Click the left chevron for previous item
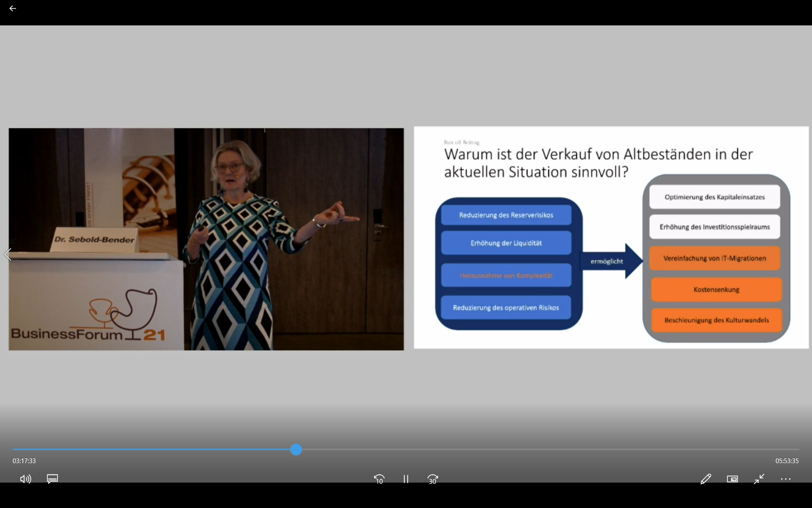The height and width of the screenshot is (508, 812). point(8,254)
